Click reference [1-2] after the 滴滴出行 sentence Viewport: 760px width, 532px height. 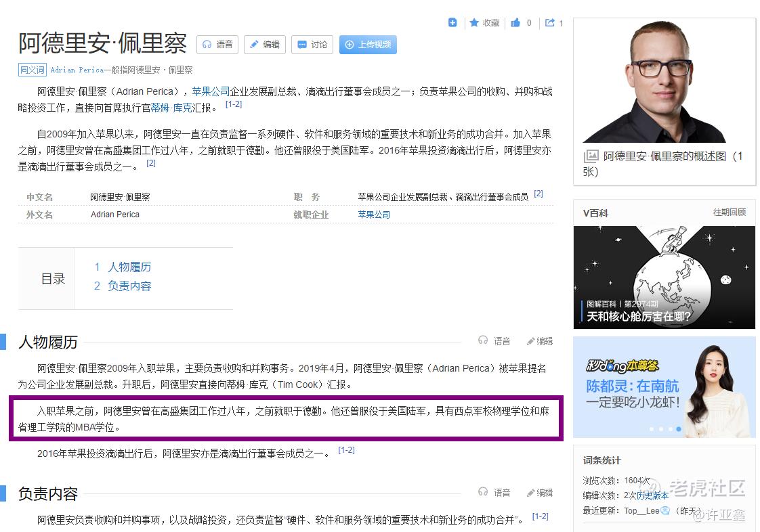coord(346,450)
